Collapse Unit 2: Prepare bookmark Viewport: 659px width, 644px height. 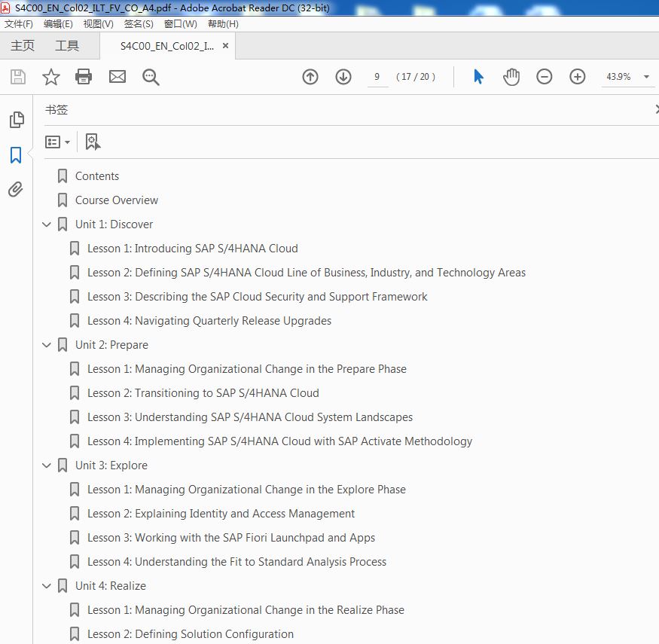[x=47, y=345]
